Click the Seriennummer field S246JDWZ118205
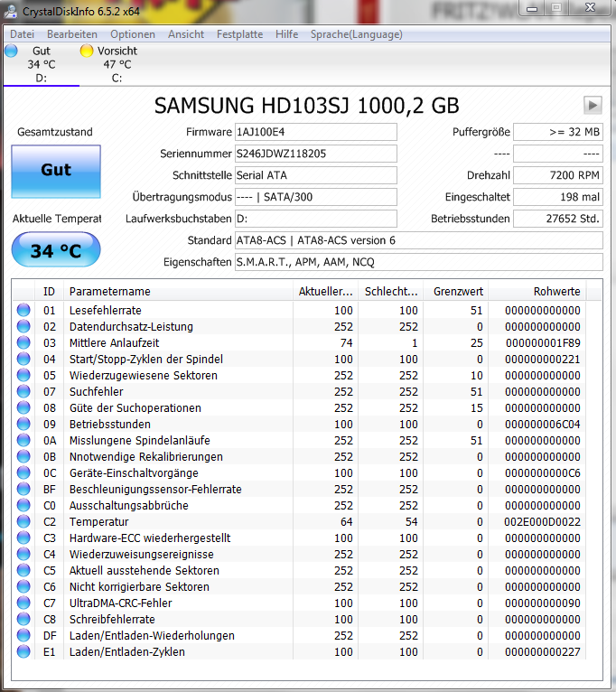 pos(315,154)
